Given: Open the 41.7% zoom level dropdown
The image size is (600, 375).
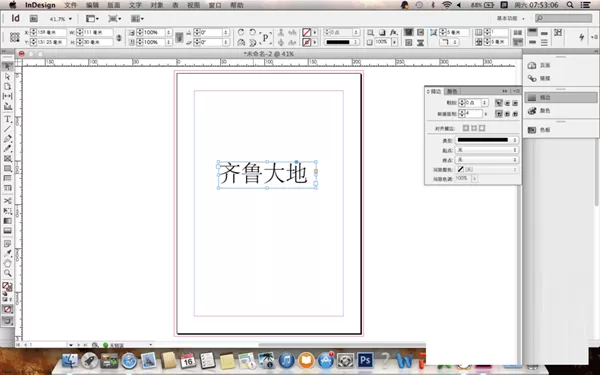Looking at the screenshot, I should pyautogui.click(x=60, y=19).
